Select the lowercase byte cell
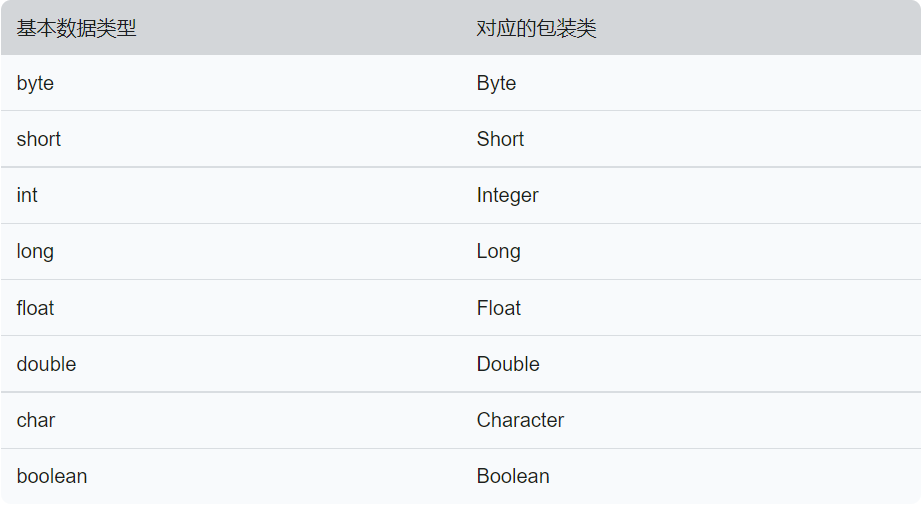The height and width of the screenshot is (509, 924). [x=35, y=83]
